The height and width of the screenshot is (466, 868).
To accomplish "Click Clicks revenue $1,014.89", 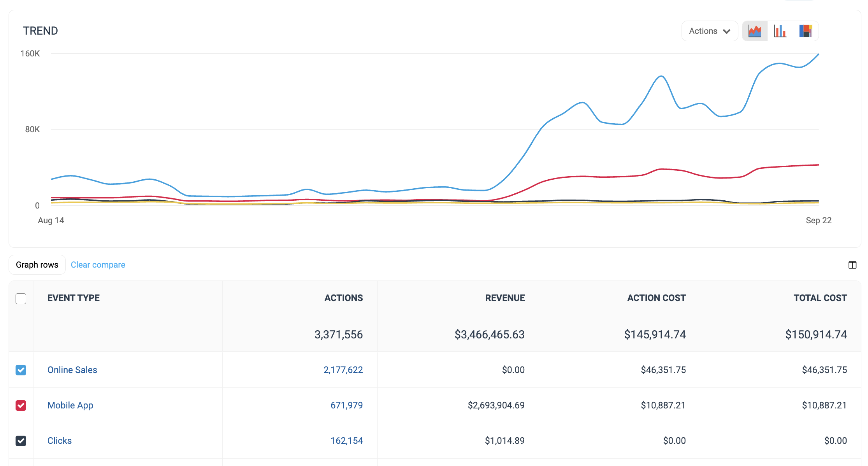I will coord(505,441).
